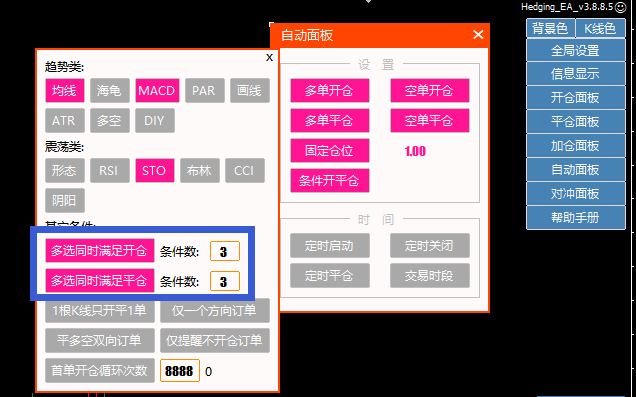Open 自动面板 from side menu
Image resolution: width=636 pixels, height=397 pixels.
[x=576, y=170]
